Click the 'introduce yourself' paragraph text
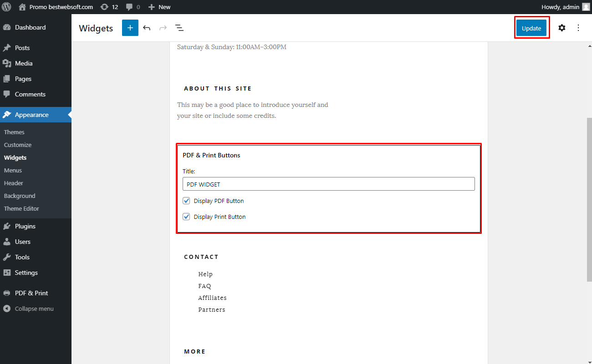The width and height of the screenshot is (592, 364). click(253, 110)
